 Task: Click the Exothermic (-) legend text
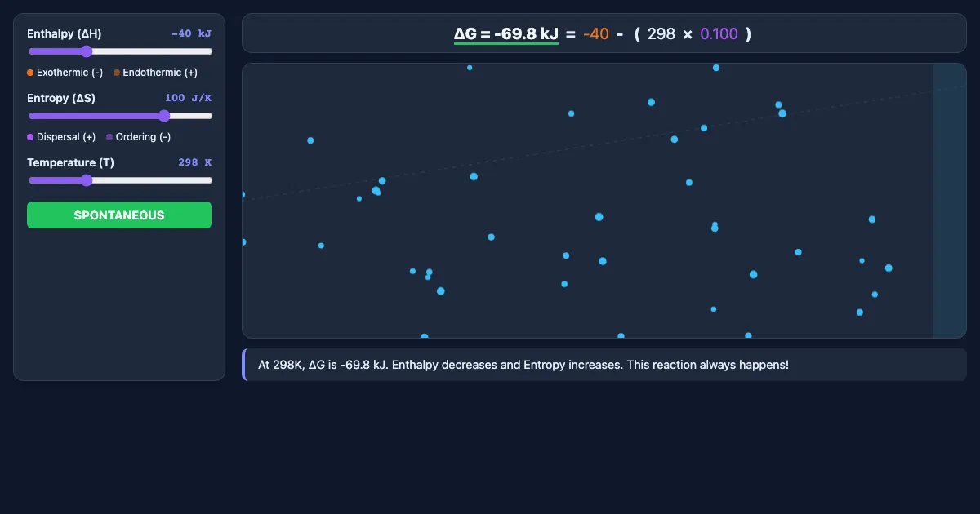pyautogui.click(x=70, y=73)
